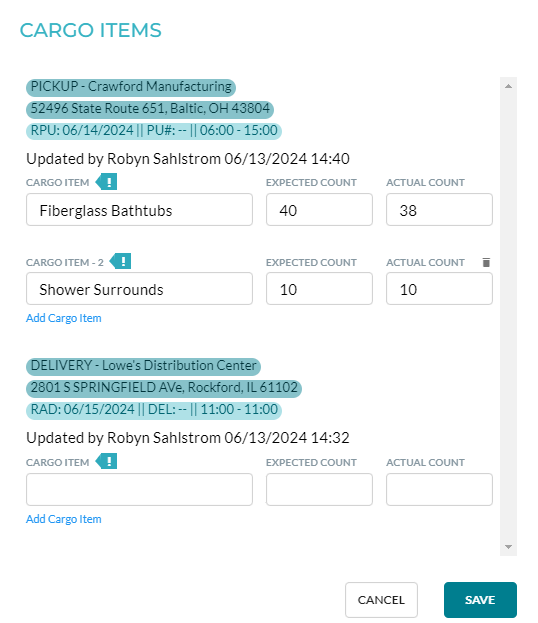The image size is (538, 623).
Task: Click the alert tag beside pickup Cargo Item label
Action: (106, 182)
